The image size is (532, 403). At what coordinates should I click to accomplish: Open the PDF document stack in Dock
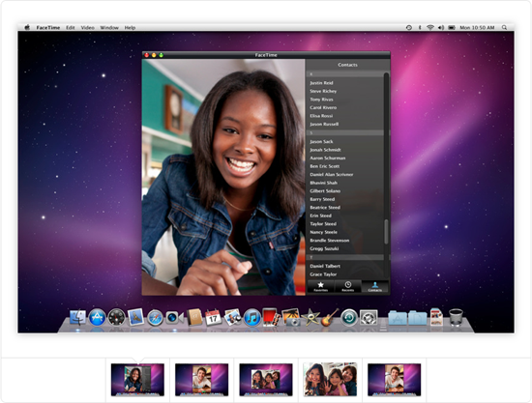click(436, 317)
